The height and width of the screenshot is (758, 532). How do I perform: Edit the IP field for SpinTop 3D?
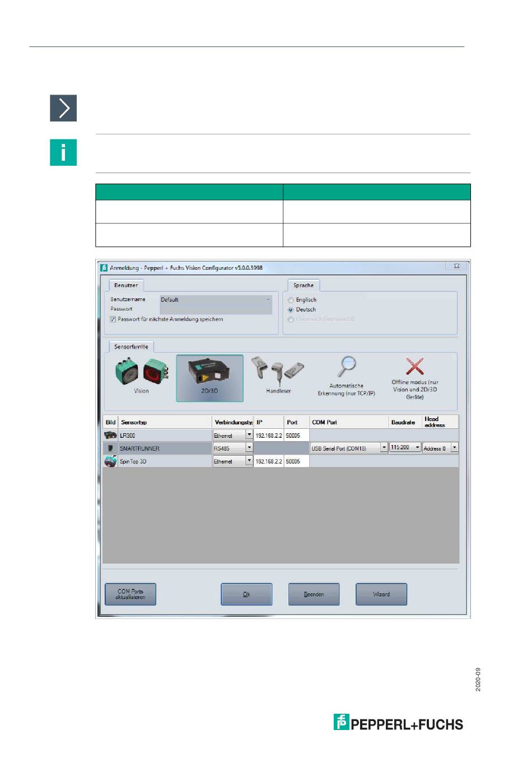point(269,461)
